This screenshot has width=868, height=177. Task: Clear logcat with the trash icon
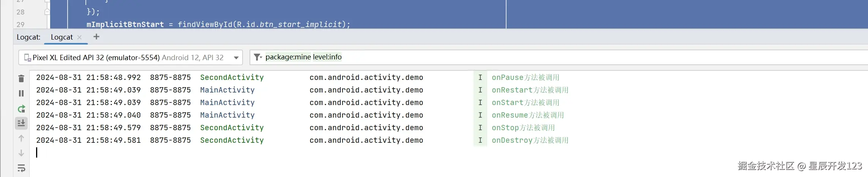tap(21, 79)
